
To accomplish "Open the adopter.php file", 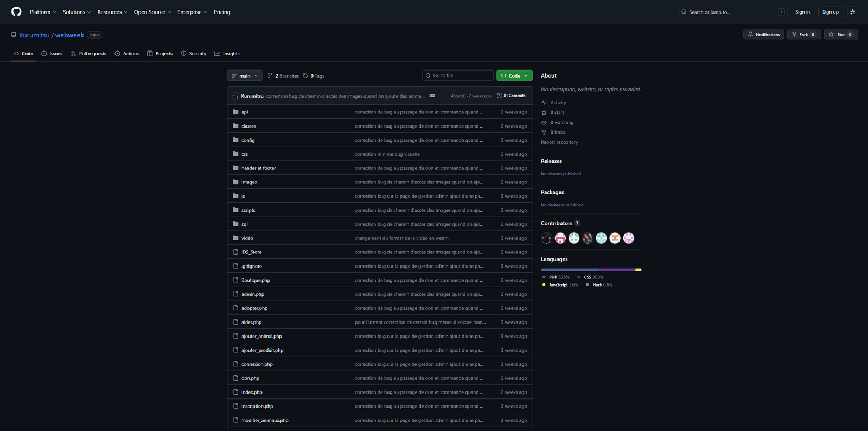I will pos(254,308).
